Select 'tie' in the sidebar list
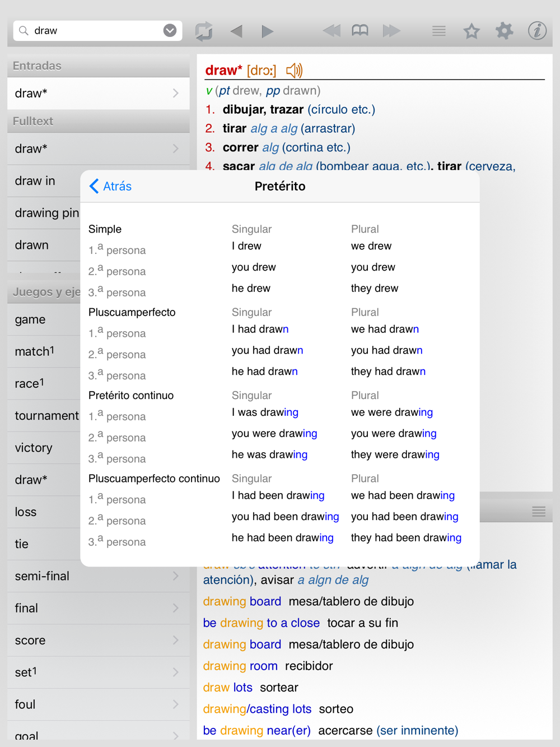Image resolution: width=560 pixels, height=747 pixels. [44, 544]
